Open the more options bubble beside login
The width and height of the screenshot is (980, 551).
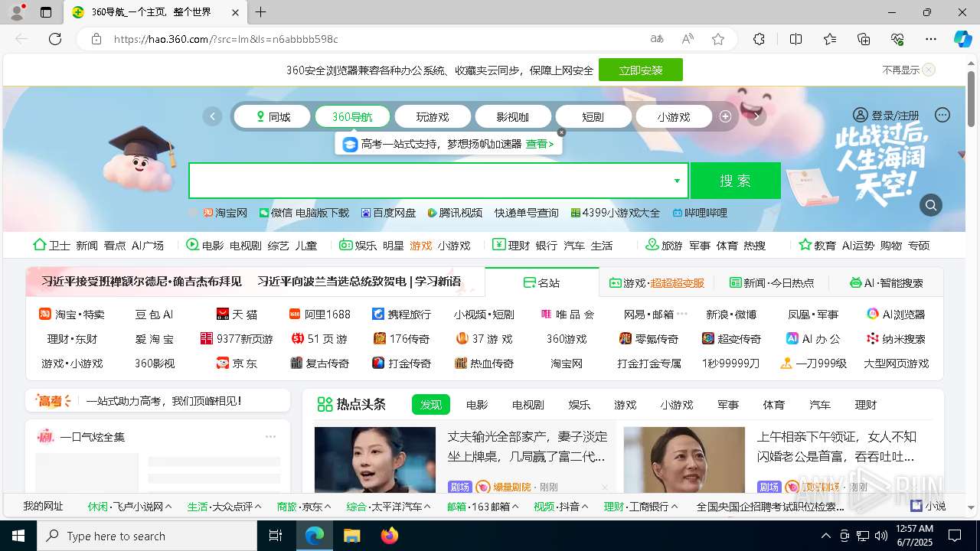click(942, 115)
